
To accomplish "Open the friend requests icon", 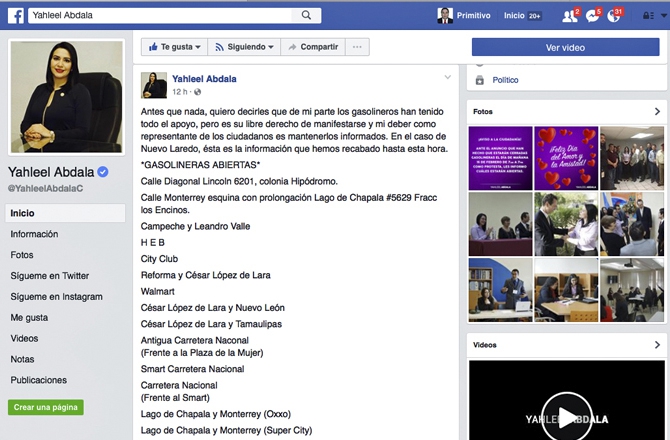I will (x=568, y=16).
